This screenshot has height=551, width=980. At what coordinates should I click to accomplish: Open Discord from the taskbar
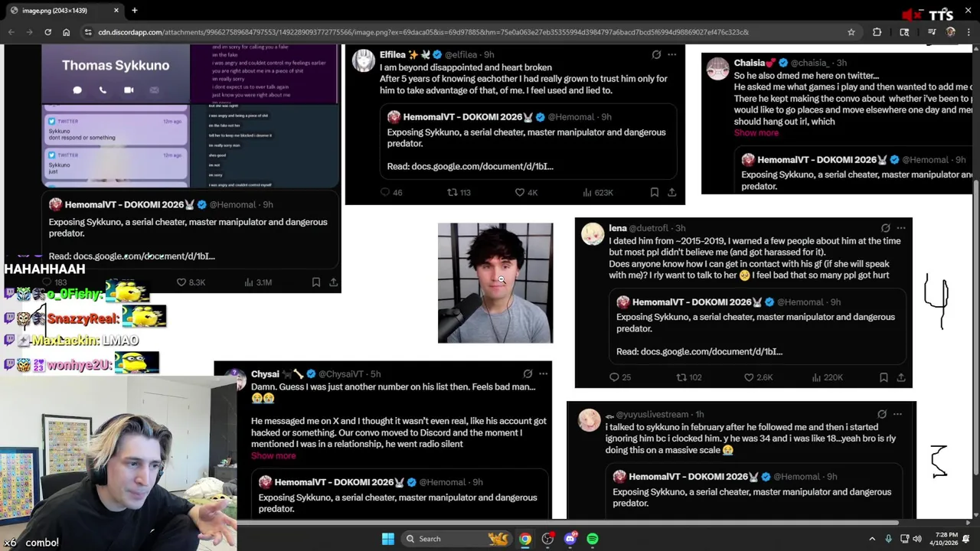570,539
